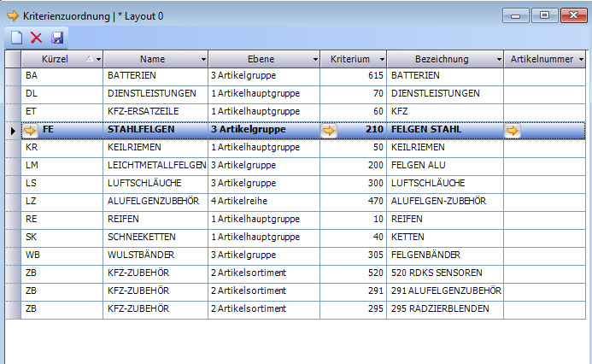Open the Kürzel column filter dropdown
The width and height of the screenshot is (592, 364).
[x=99, y=59]
